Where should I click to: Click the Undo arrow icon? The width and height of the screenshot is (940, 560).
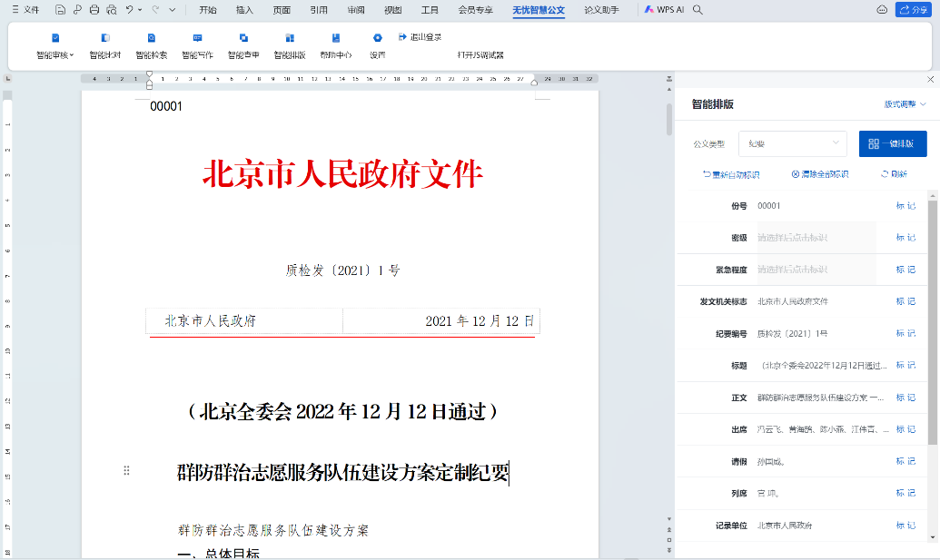pos(130,10)
